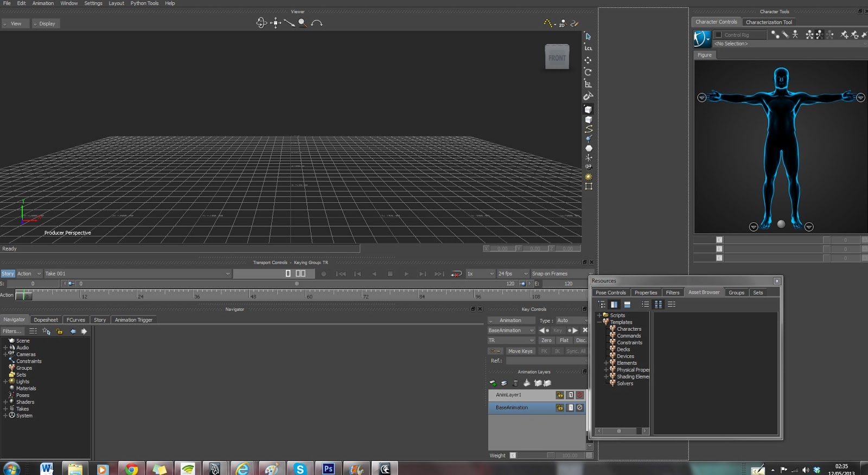Click the Navigator lock icon
This screenshot has width=868, height=475.
click(59, 331)
